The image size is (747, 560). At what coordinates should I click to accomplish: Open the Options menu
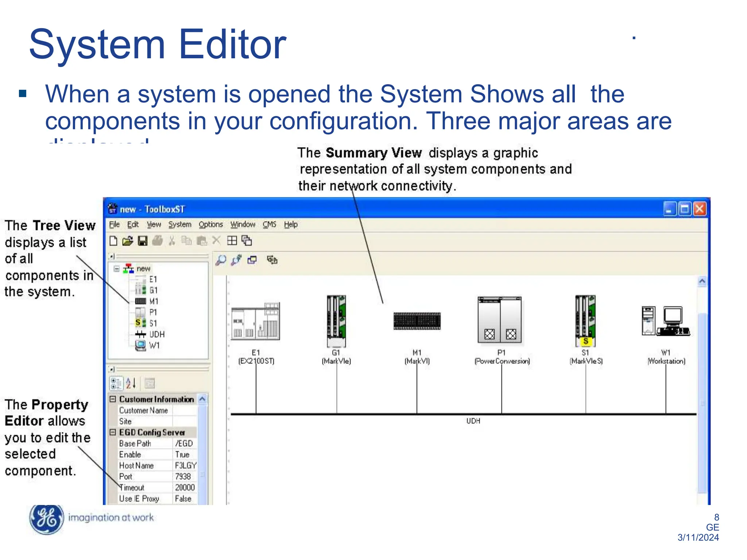click(211, 225)
